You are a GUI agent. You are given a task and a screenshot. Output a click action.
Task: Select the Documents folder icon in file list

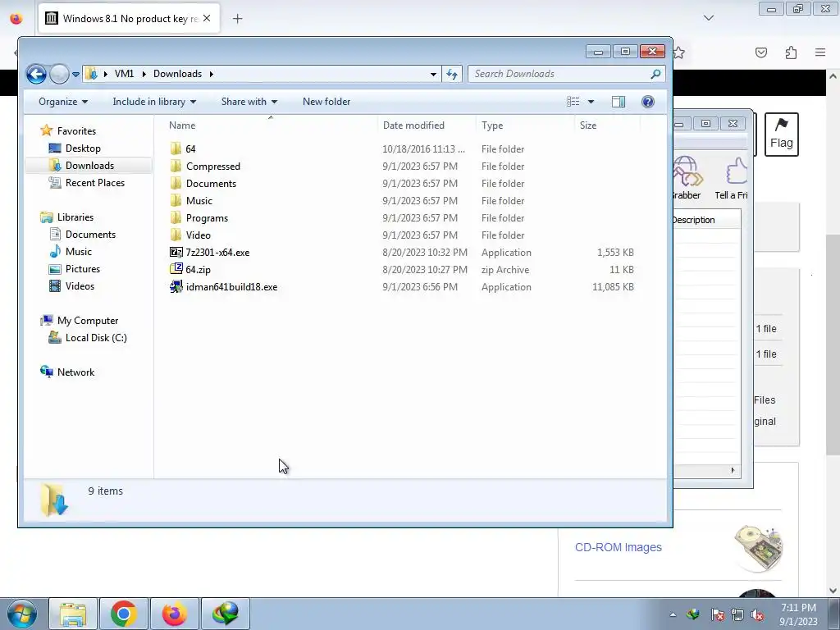pyautogui.click(x=176, y=183)
